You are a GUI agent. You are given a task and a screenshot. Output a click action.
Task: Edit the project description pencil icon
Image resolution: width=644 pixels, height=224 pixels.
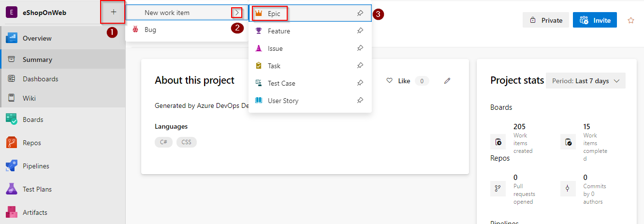[447, 81]
